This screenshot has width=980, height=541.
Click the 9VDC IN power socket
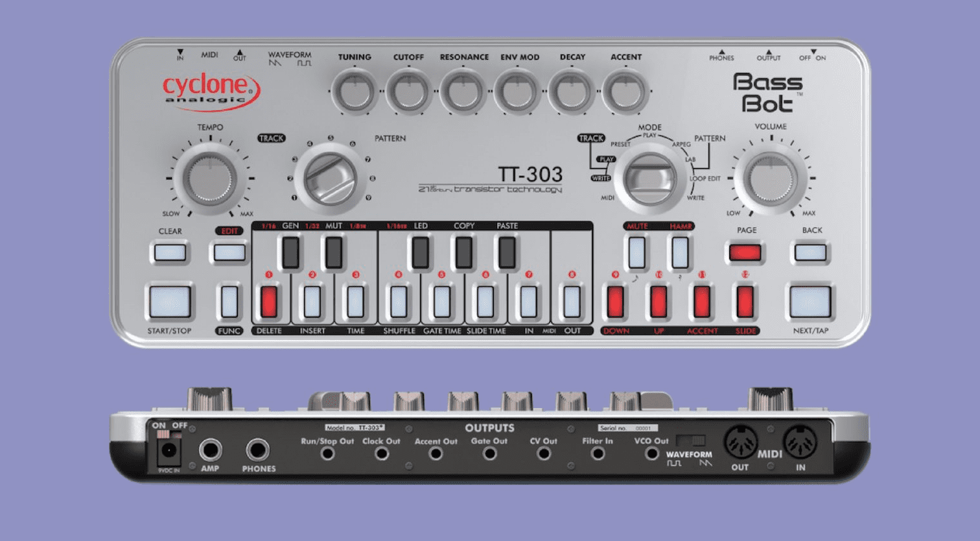click(169, 451)
